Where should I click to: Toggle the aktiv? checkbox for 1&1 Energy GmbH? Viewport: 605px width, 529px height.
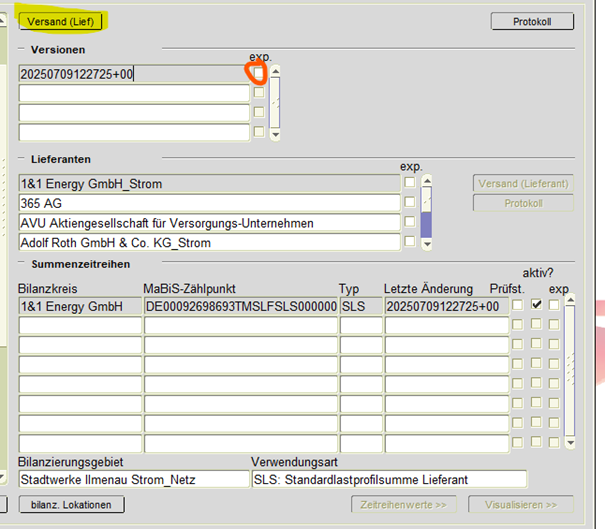(537, 305)
